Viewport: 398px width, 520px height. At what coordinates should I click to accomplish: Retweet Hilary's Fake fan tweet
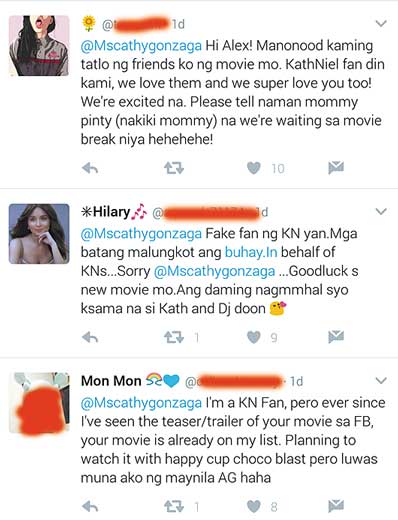click(174, 338)
